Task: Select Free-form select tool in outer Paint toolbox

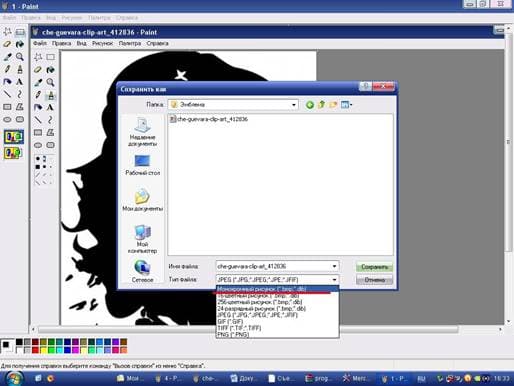Action: pos(7,32)
